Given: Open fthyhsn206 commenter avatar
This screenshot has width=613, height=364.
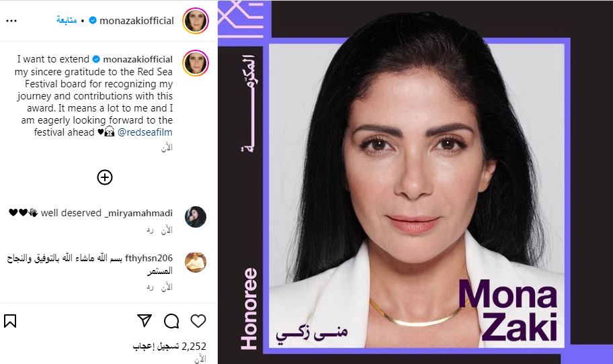Looking at the screenshot, I should point(196,262).
